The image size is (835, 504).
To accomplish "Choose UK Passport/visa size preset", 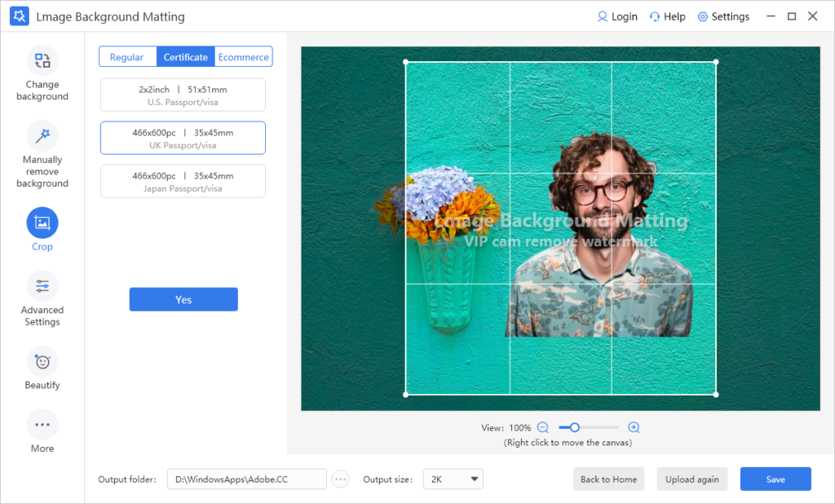I will (183, 138).
